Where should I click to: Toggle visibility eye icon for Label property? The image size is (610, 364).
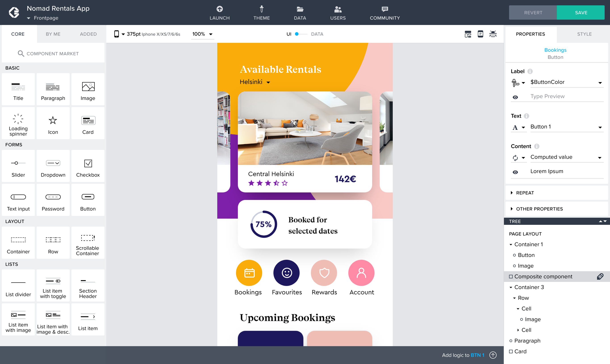(x=516, y=97)
